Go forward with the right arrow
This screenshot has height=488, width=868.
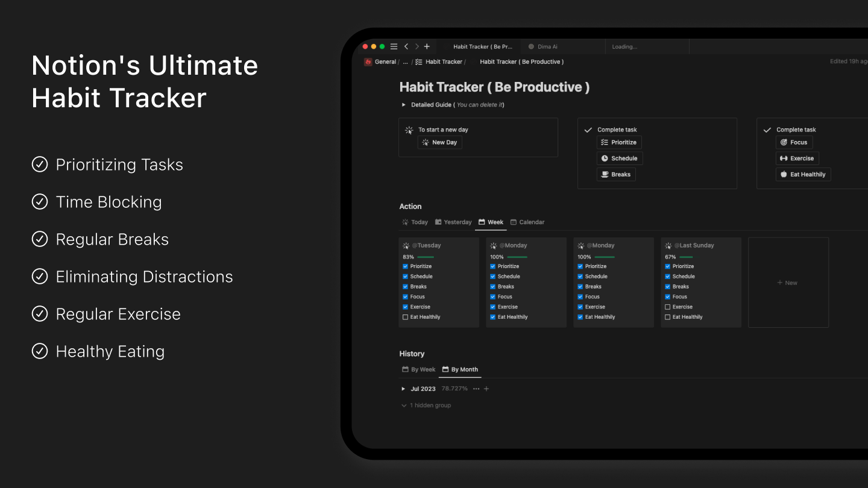[x=417, y=46]
